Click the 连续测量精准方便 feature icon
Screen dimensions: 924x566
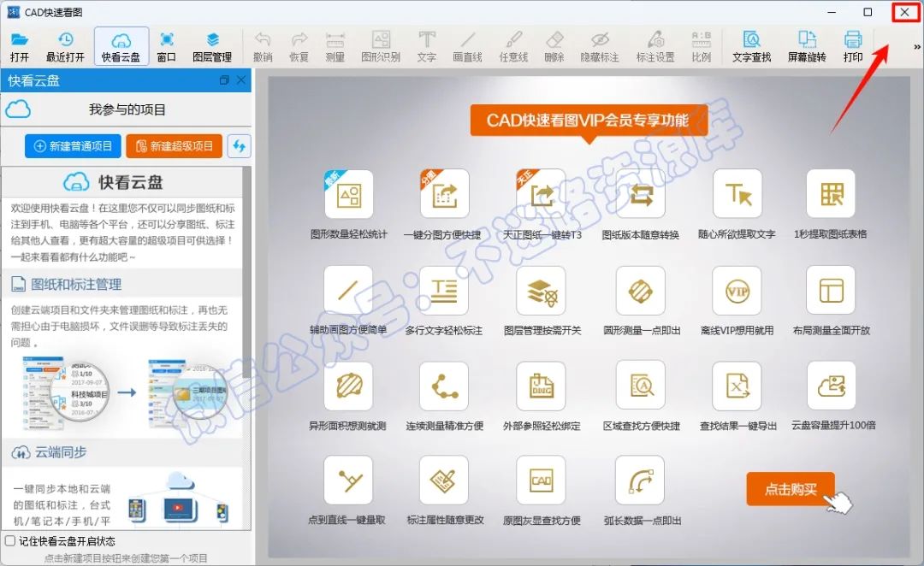tap(444, 386)
